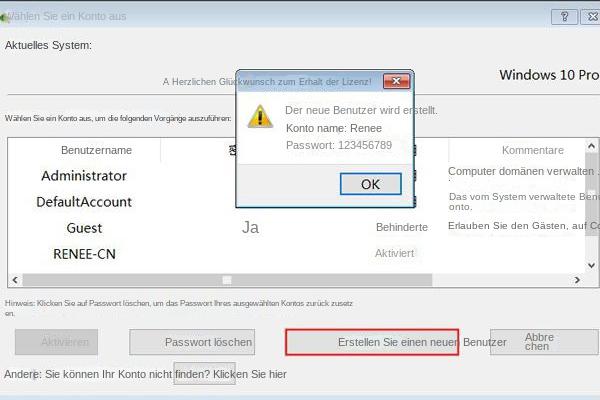Screen dimensions: 600x400
Task: Click Passwort löschen button
Action: 192,342
